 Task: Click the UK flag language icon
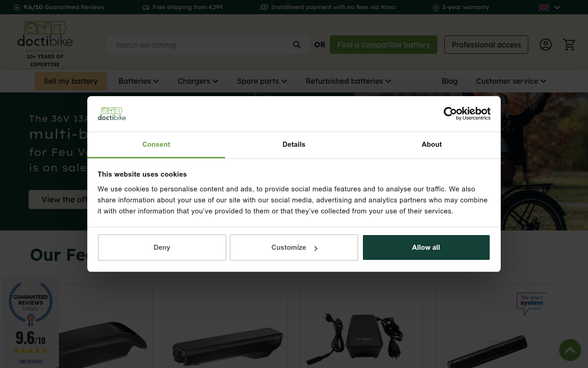coord(544,7)
